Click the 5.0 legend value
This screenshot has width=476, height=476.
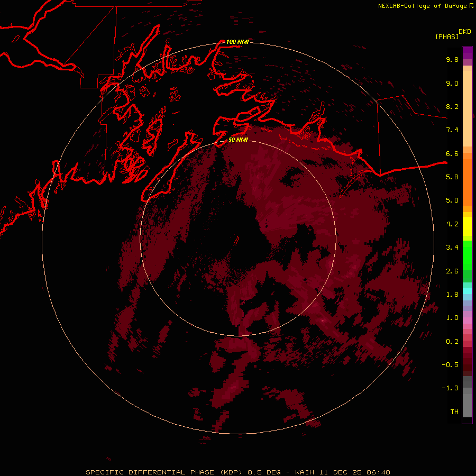click(452, 200)
